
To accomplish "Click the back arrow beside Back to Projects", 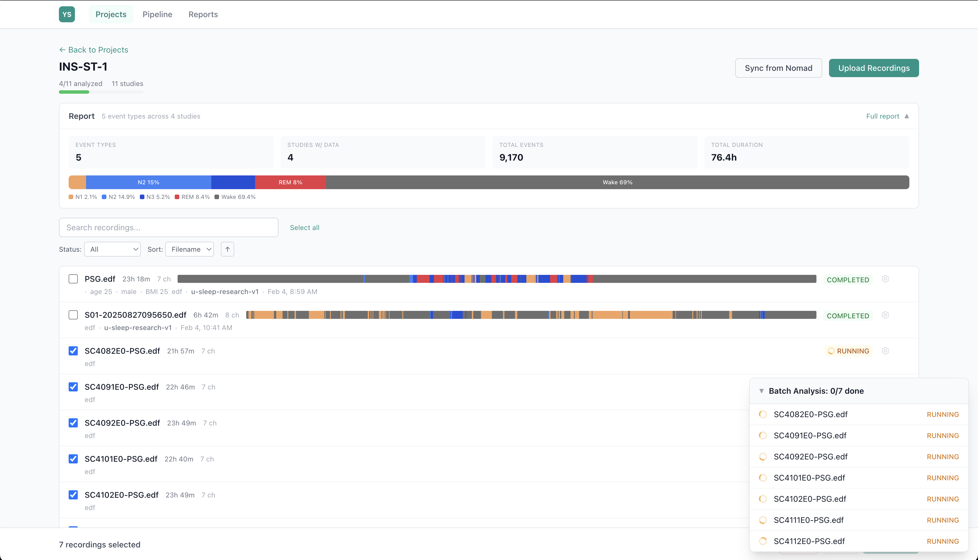I will (x=63, y=50).
